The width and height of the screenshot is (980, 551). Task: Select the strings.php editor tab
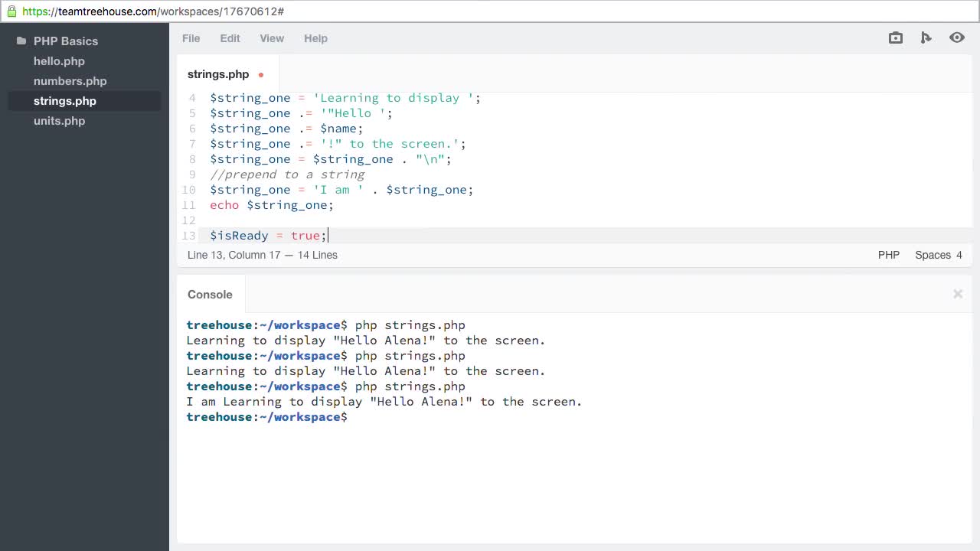[218, 74]
